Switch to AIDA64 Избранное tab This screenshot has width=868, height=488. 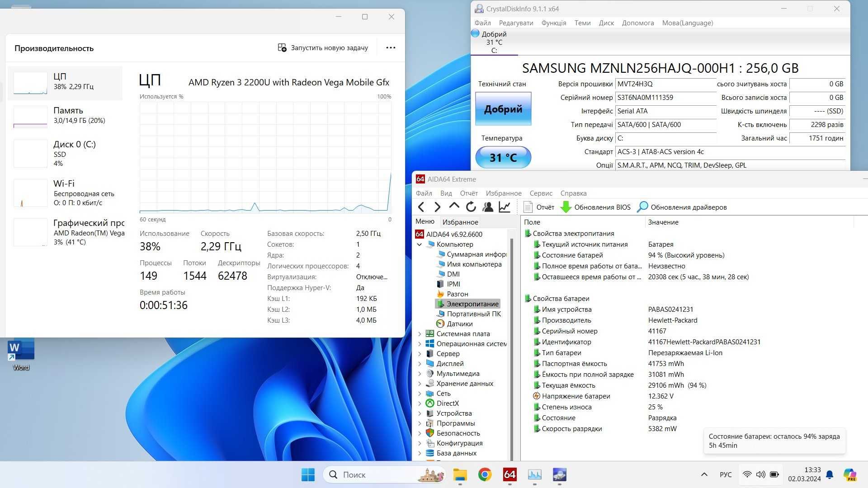[460, 222]
